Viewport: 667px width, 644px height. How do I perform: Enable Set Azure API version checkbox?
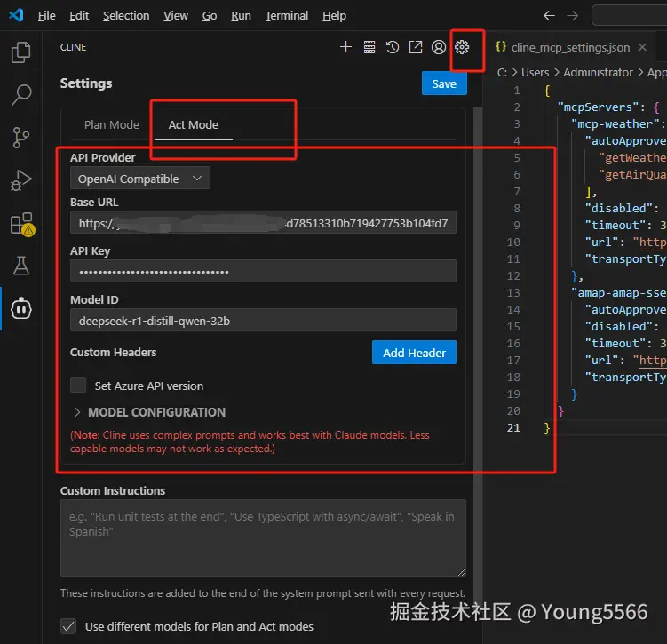[x=78, y=385]
